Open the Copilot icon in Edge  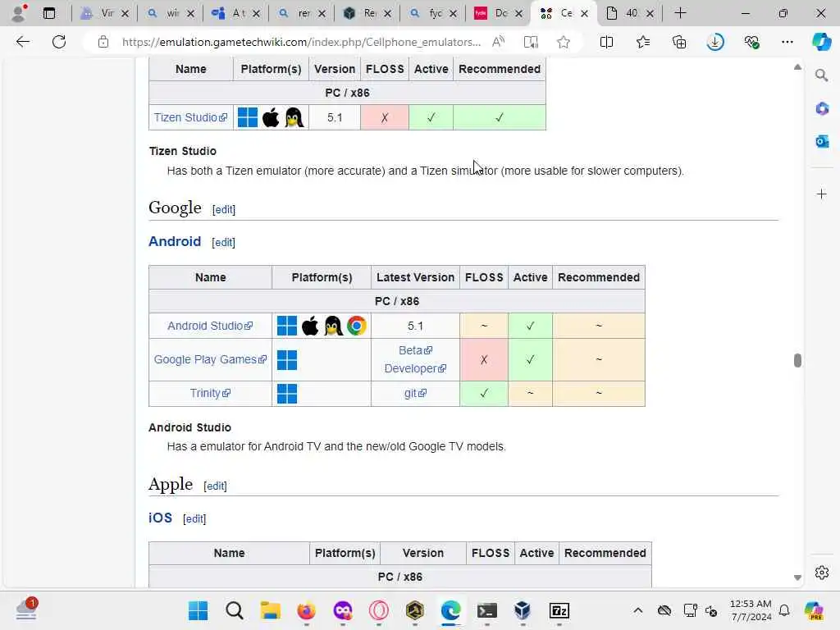click(x=821, y=42)
